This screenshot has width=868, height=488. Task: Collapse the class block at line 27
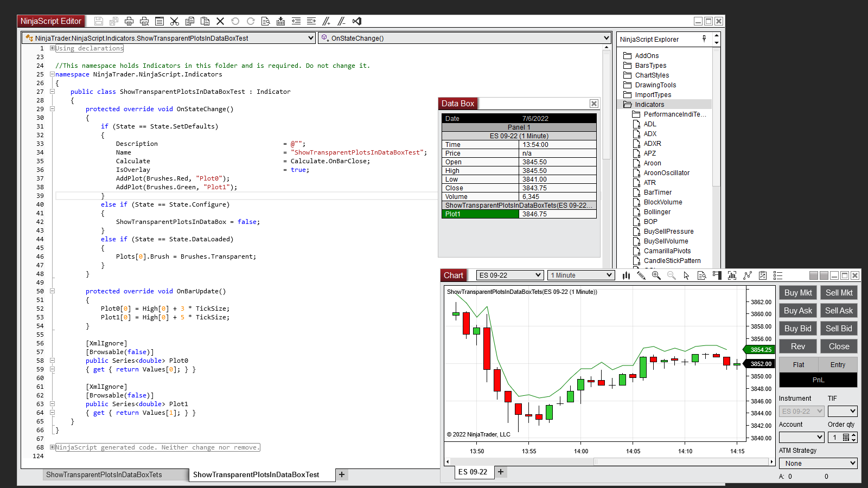[52, 92]
